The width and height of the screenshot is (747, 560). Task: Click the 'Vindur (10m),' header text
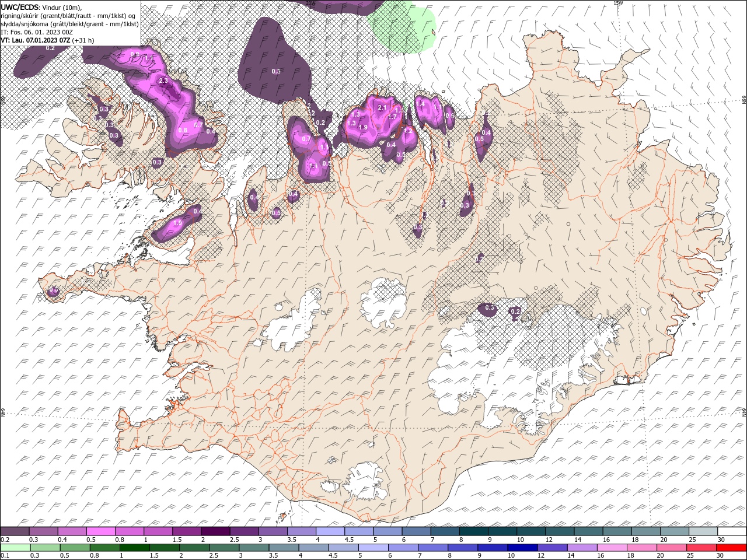(62, 7)
